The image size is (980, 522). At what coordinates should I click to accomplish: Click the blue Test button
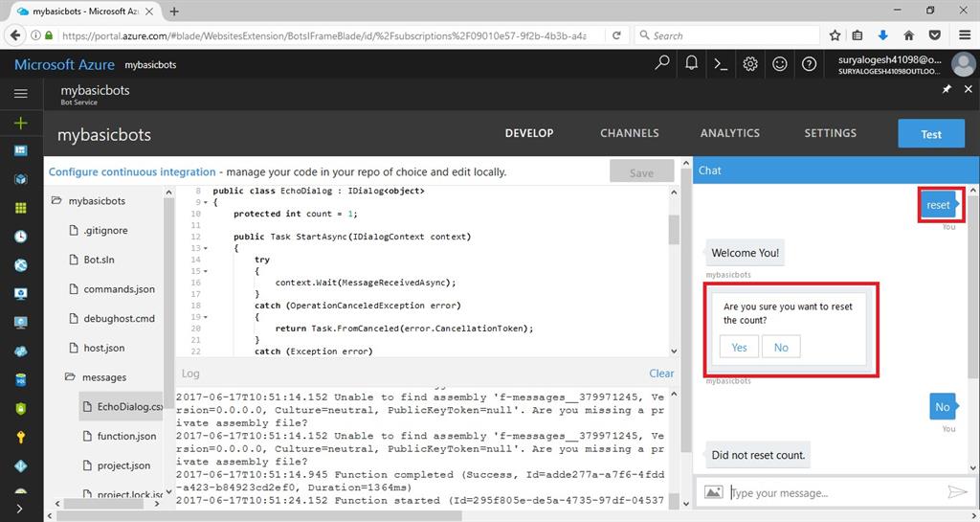coord(931,134)
